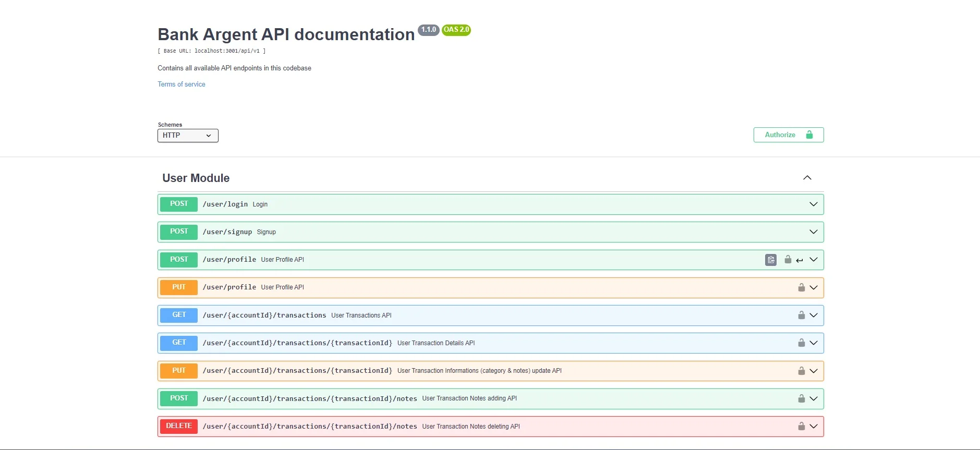Click the return arrow icon on POST /user/profile
The height and width of the screenshot is (450, 980).
tap(800, 260)
